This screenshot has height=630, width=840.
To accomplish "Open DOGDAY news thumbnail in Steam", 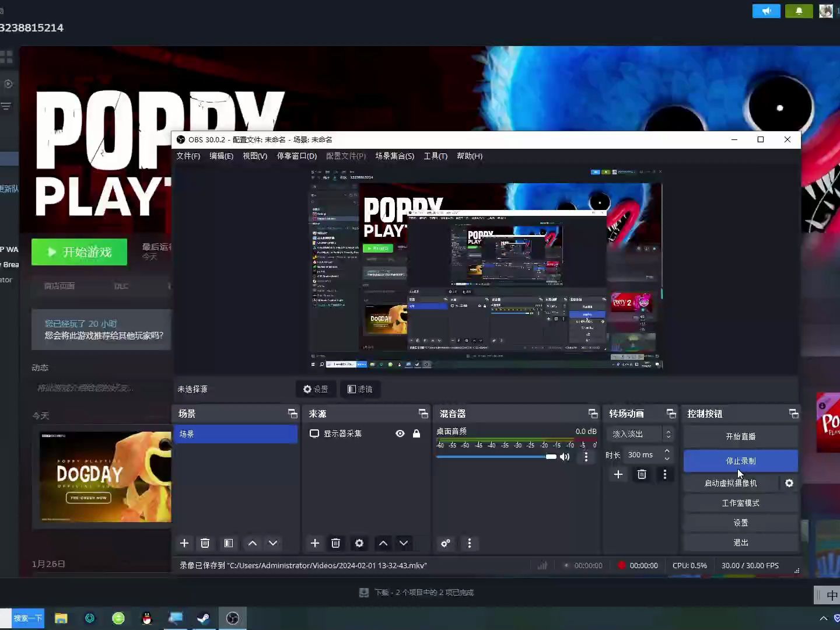I will click(106, 477).
